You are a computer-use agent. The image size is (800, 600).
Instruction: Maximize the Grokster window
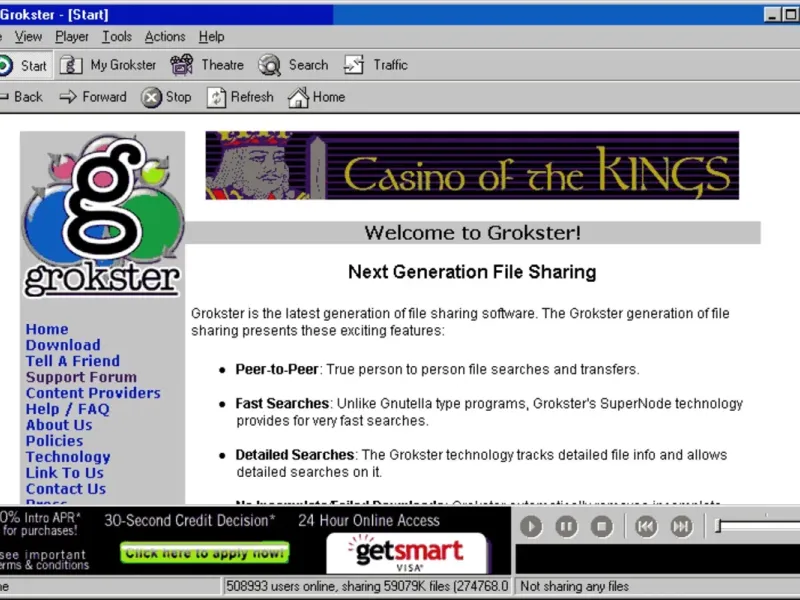[791, 15]
